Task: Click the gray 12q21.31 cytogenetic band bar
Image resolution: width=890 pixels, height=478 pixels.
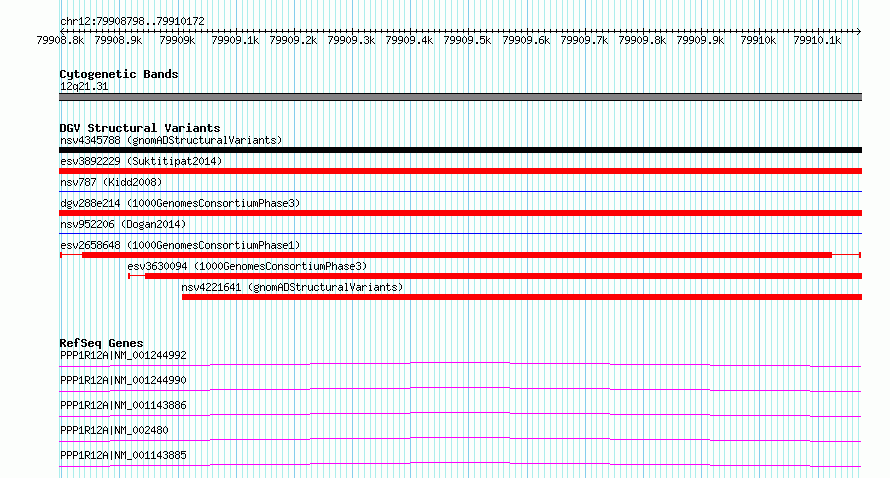Action: click(460, 97)
